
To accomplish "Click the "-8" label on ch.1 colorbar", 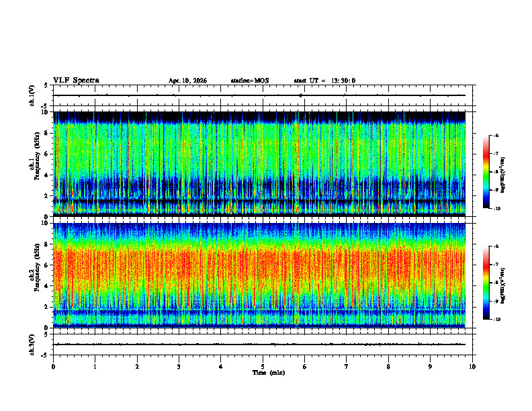I will tap(496, 172).
